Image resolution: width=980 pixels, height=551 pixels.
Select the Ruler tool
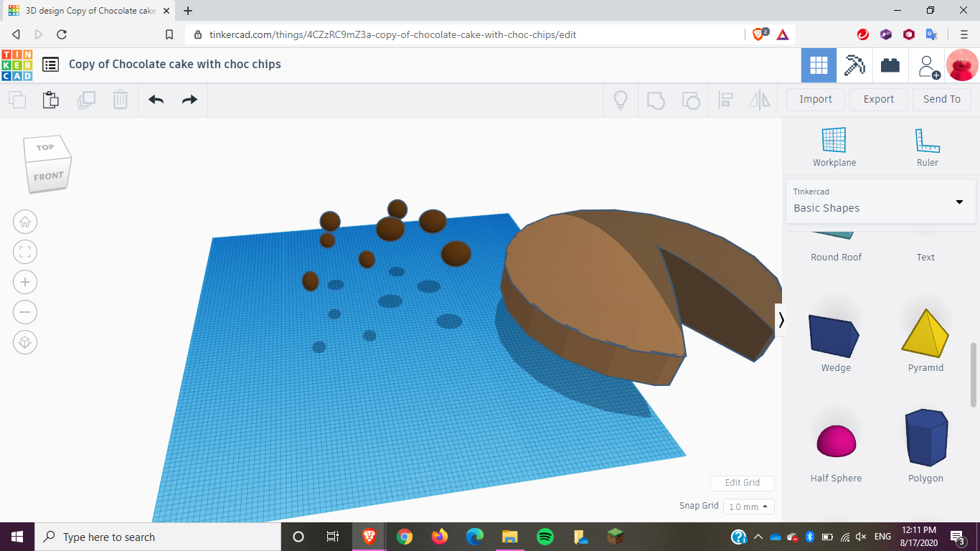928,147
